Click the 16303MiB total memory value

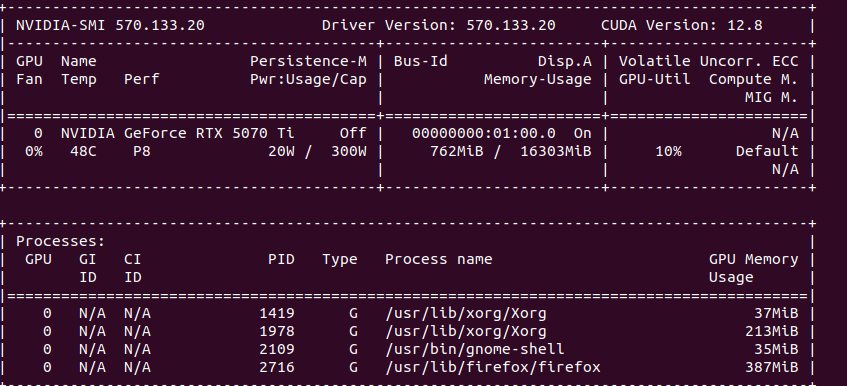[556, 152]
